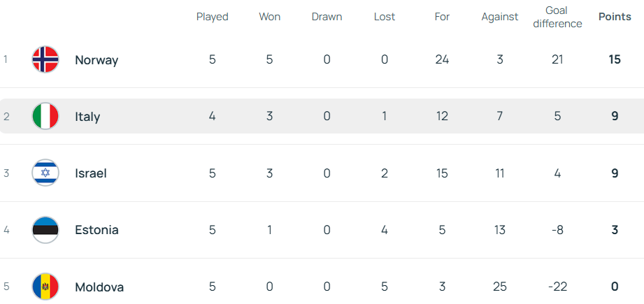644x304 pixels.
Task: Click the Estonia flag icon
Action: pos(45,230)
